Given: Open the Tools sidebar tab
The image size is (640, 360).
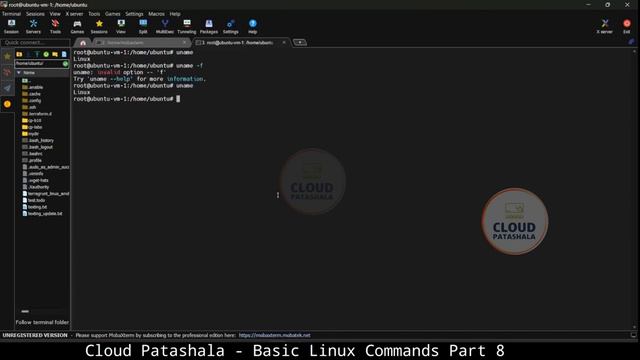Looking at the screenshot, I should 7,72.
